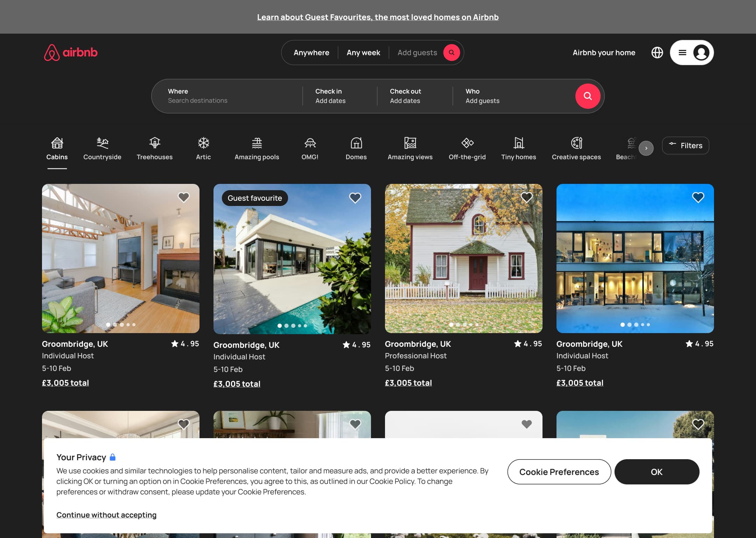Screen dimensions: 756x538
Task: Select the OMG! UFO category icon
Action: click(x=310, y=143)
